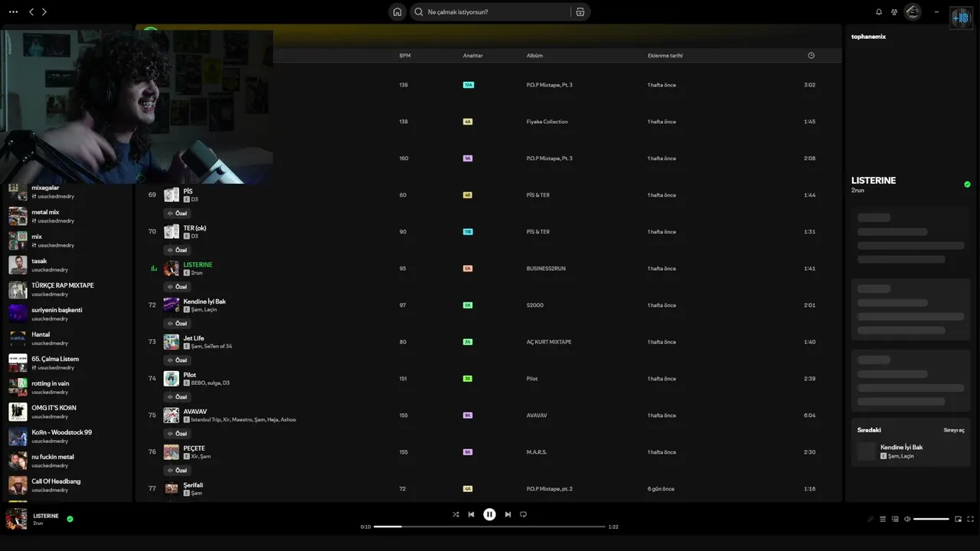Open the profile avatar menu

click(x=912, y=11)
